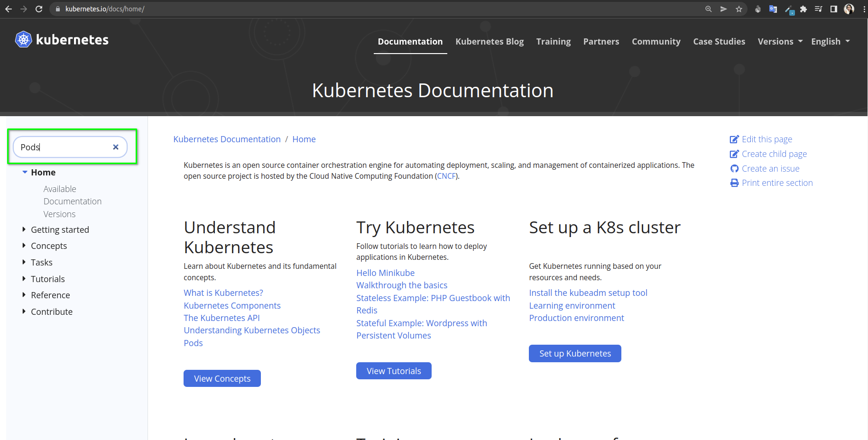Open The Kubernetes API link
This screenshot has width=868, height=440.
coord(222,318)
